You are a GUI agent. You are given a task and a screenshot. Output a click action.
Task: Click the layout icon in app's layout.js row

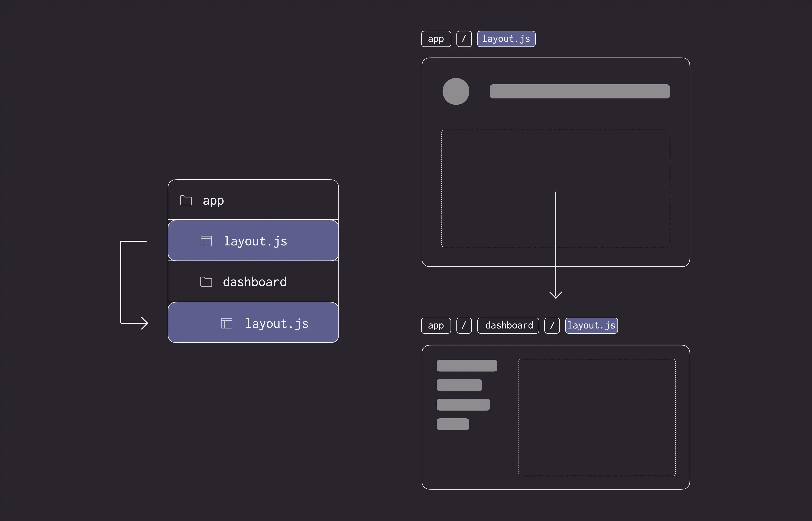(206, 241)
